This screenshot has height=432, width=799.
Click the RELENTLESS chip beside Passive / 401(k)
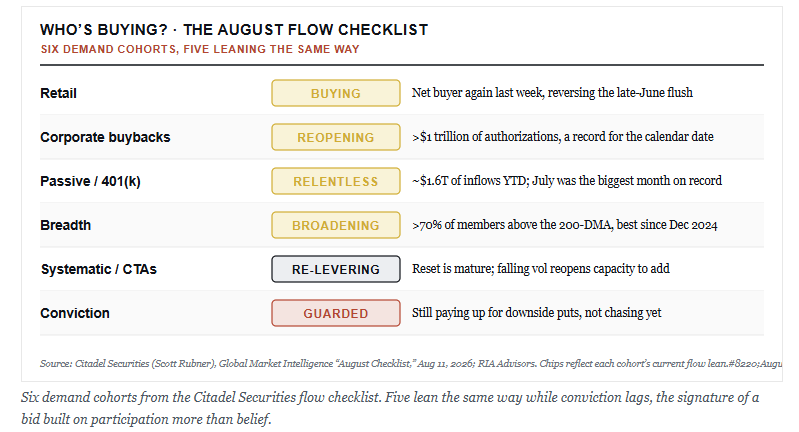(x=336, y=181)
